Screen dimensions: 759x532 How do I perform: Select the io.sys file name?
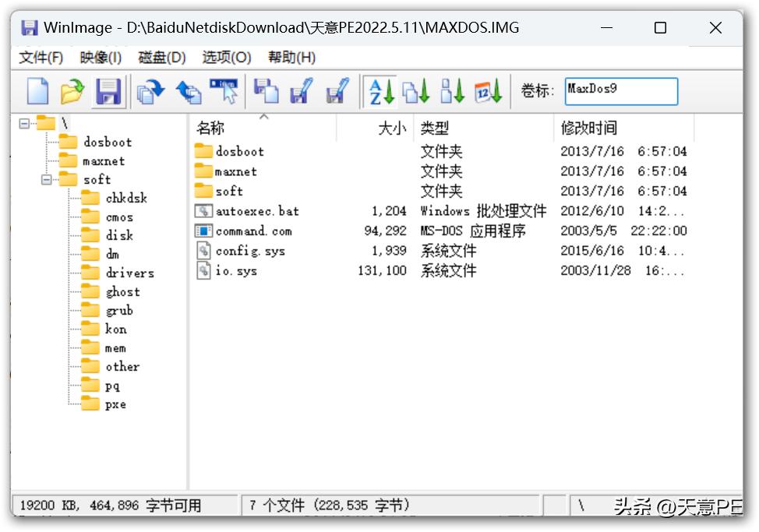point(236,270)
